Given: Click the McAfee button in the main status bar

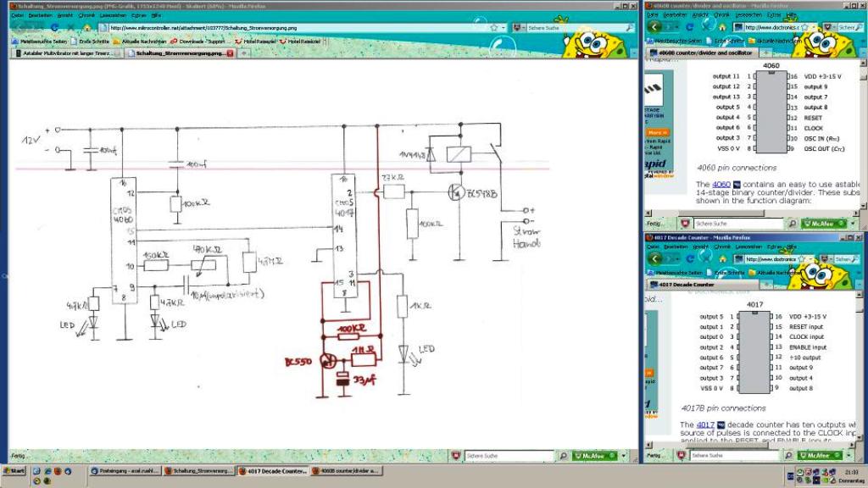Looking at the screenshot, I should [594, 456].
